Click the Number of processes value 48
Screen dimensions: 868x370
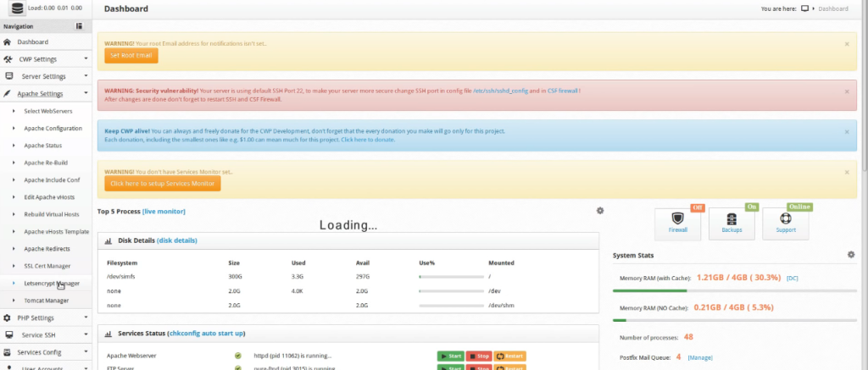688,337
